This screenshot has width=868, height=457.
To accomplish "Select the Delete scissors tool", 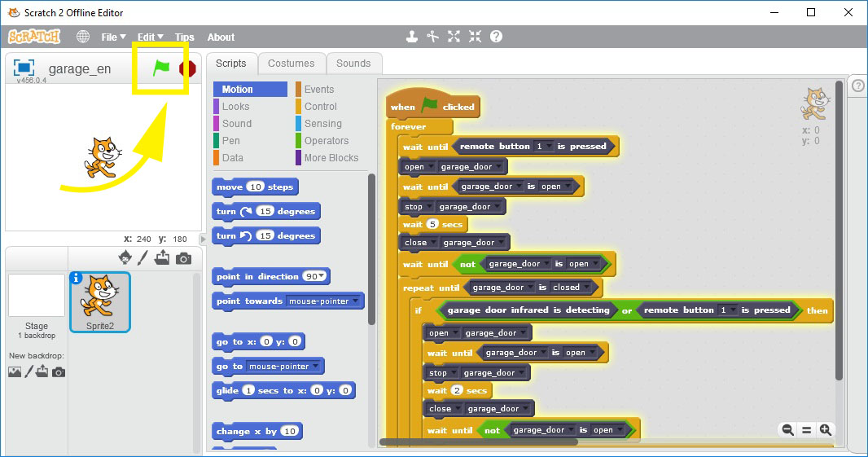I will pyautogui.click(x=433, y=37).
